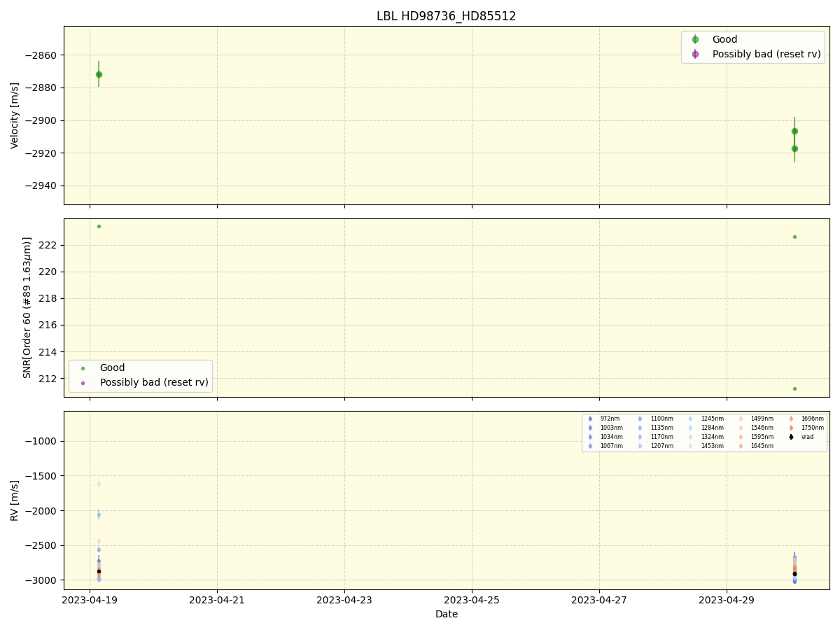The image size is (840, 630).
Task: Click the -1500 RV tick label
Action: pos(42,476)
